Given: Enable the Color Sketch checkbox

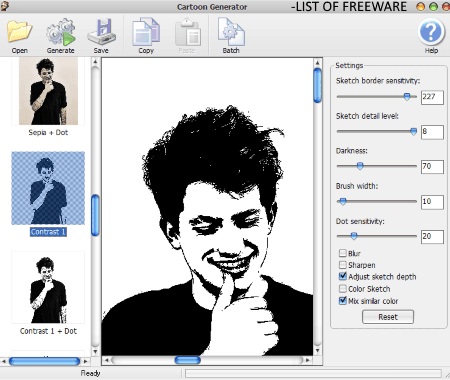Looking at the screenshot, I should (343, 288).
